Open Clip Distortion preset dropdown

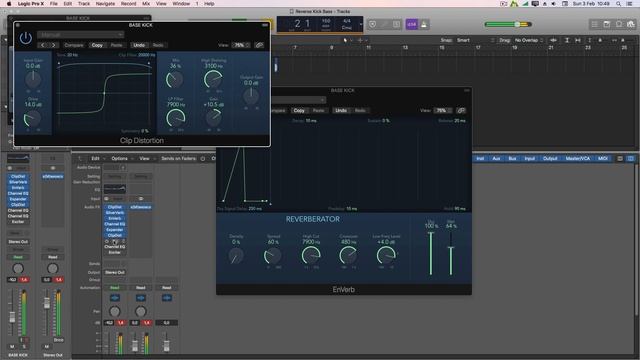(x=80, y=35)
